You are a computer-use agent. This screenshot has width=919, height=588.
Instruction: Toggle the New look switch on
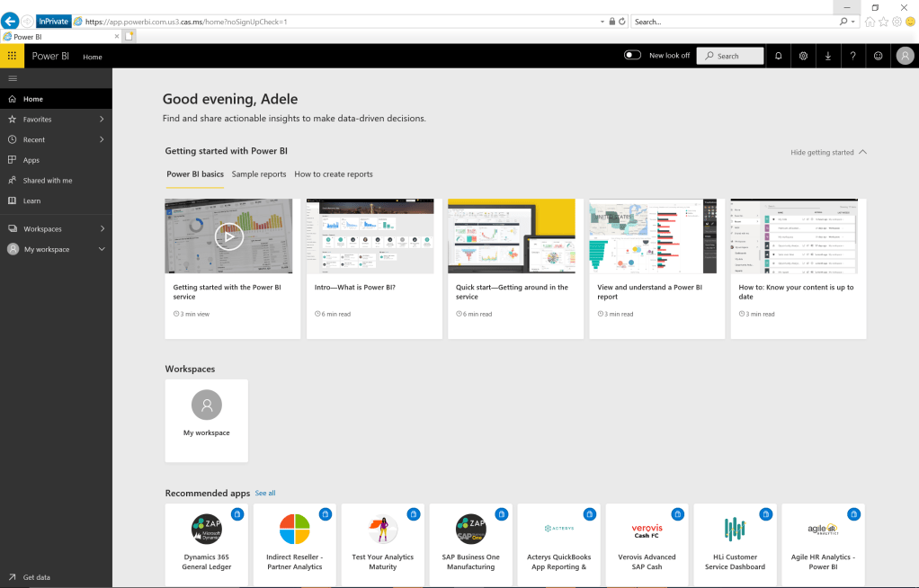pos(632,56)
